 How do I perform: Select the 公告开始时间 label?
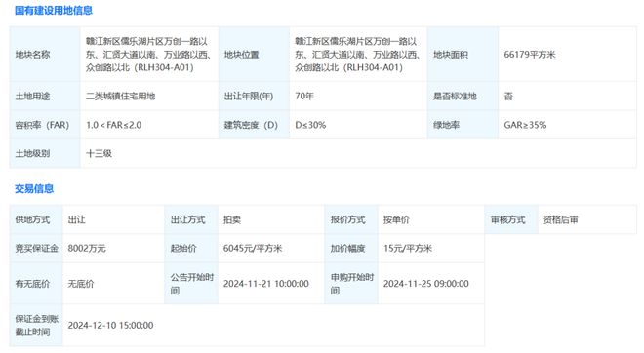(x=192, y=284)
